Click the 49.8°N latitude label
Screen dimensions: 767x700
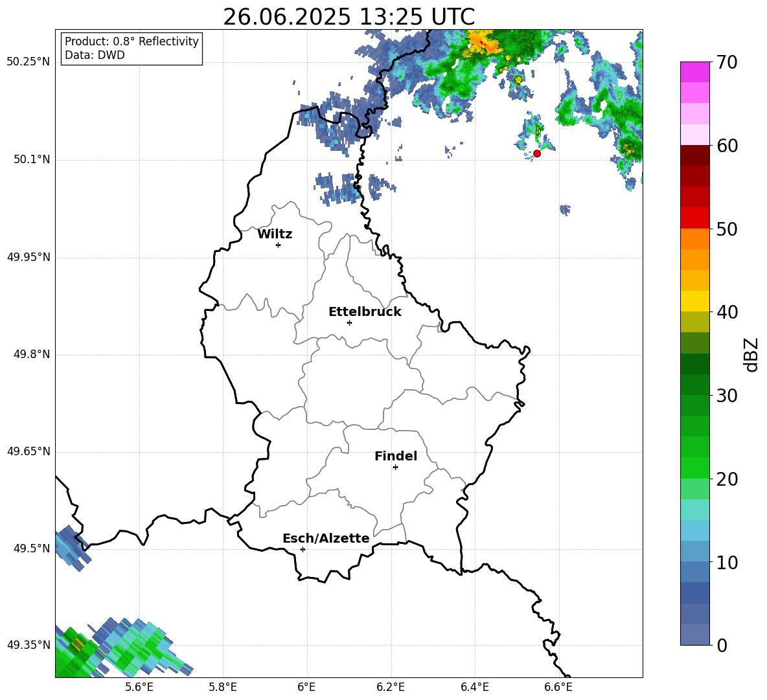pos(32,354)
